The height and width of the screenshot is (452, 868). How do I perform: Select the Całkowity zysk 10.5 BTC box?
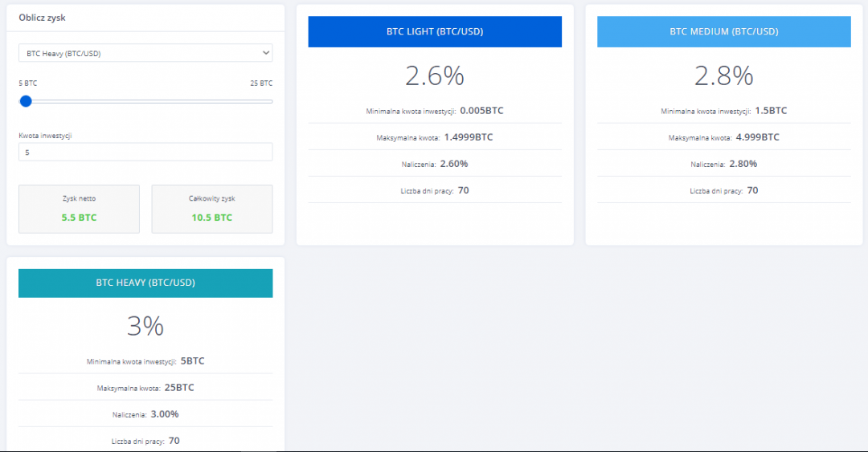211,209
